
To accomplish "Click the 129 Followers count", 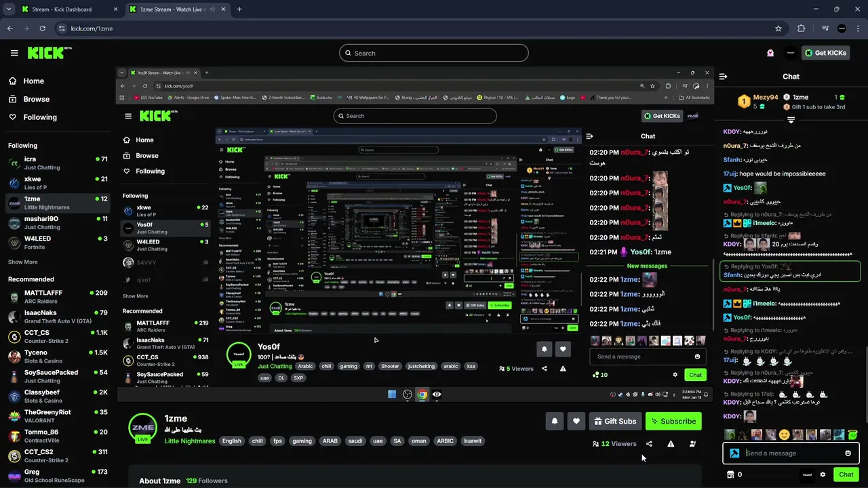I will [207, 481].
